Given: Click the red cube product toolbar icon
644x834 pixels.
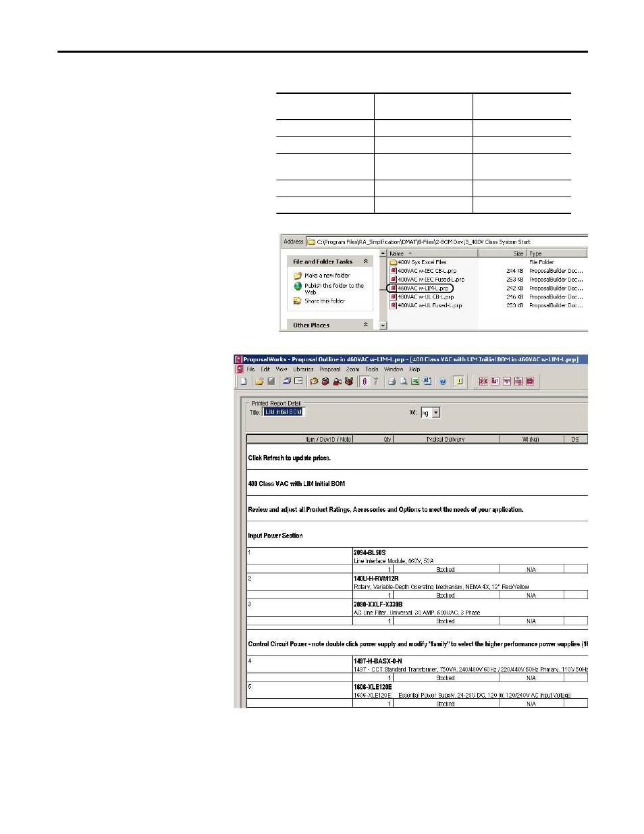Looking at the screenshot, I should (x=325, y=382).
